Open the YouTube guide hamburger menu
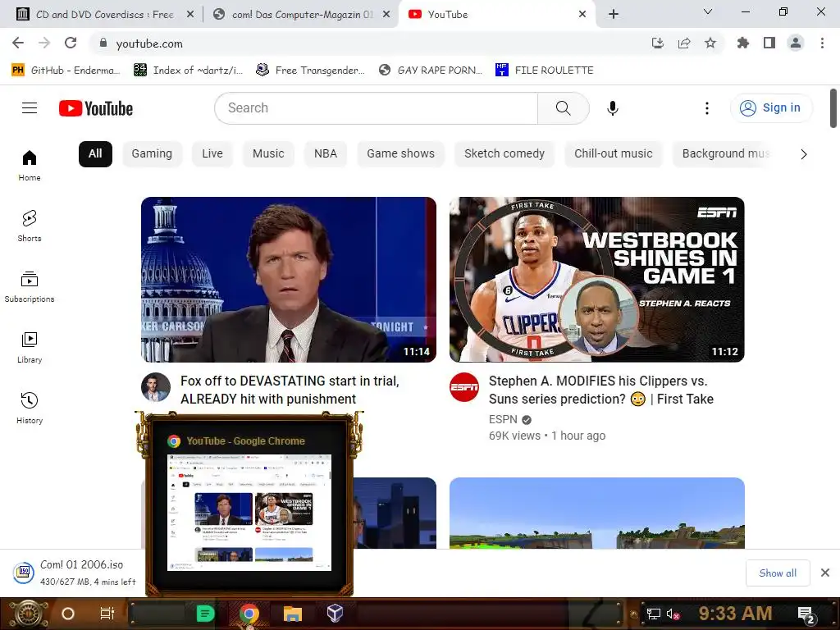Image resolution: width=840 pixels, height=630 pixels. tap(30, 108)
